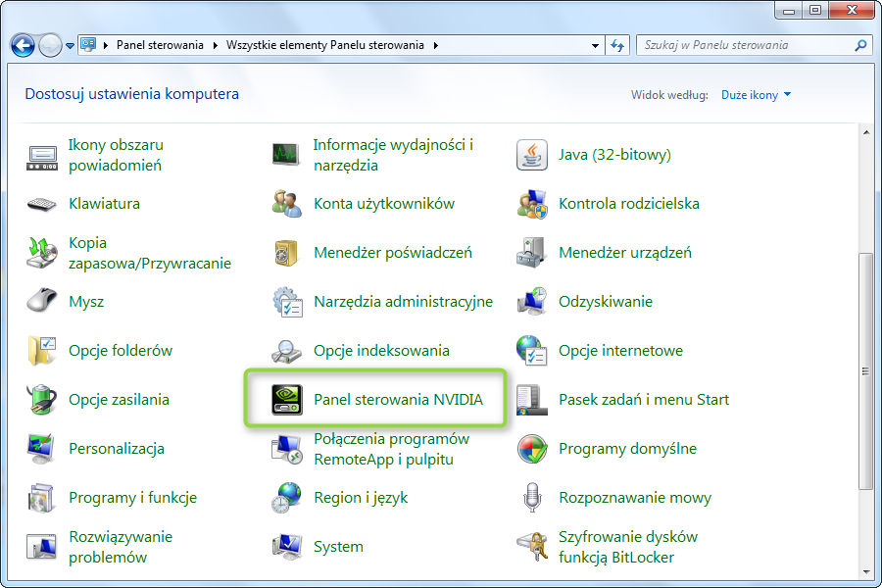Open the internet options globe icon
Viewport: 882px width, 588px height.
(531, 351)
